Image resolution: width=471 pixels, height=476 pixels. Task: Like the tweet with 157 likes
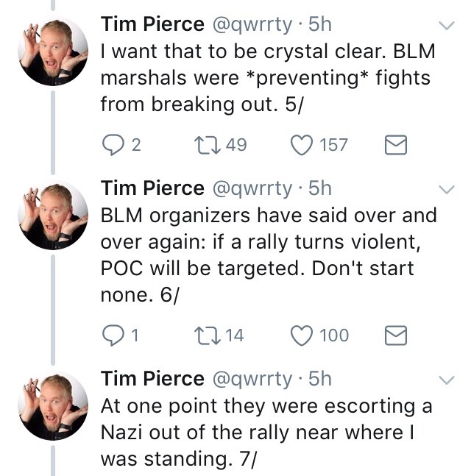[302, 146]
